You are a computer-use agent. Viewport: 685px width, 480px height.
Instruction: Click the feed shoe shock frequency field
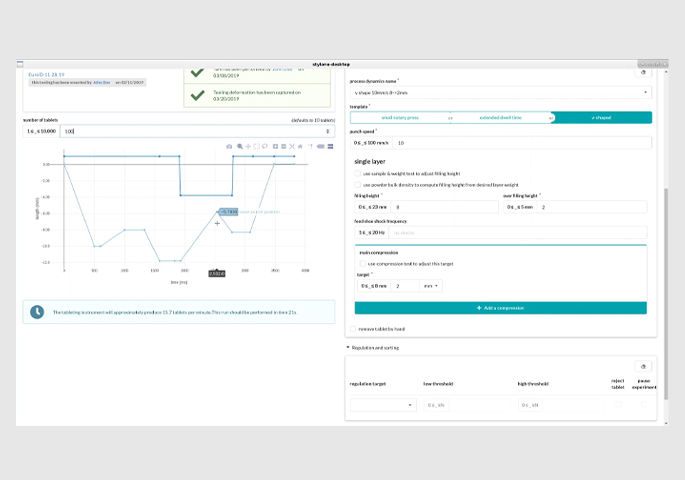pyautogui.click(x=518, y=233)
